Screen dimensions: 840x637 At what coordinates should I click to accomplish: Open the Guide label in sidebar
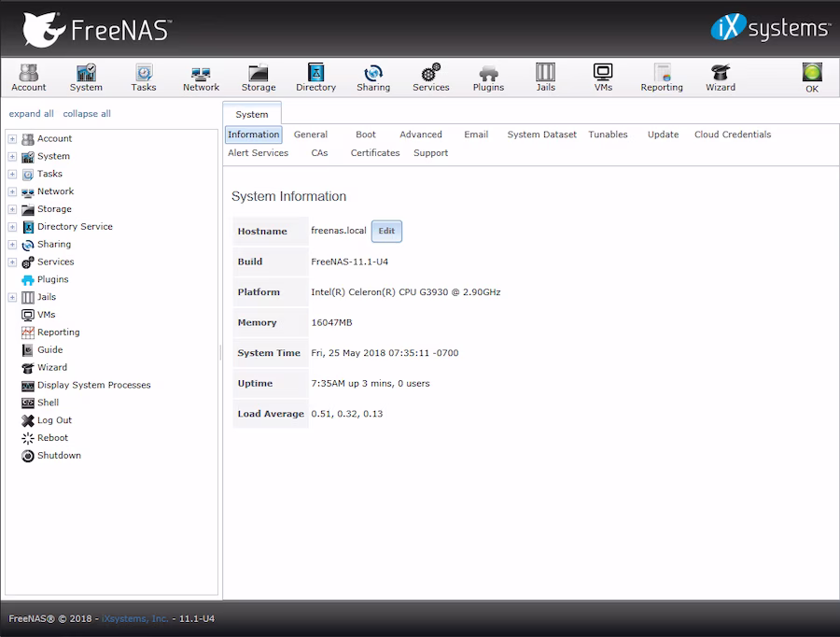point(49,349)
